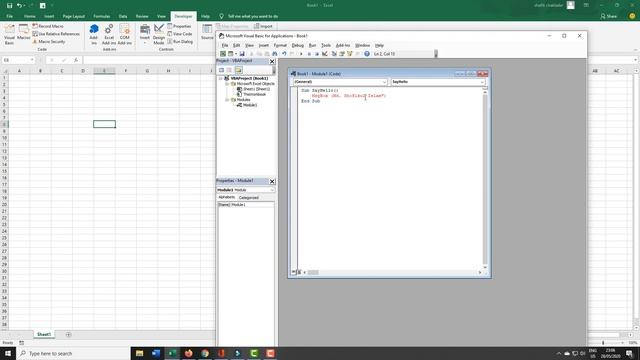This screenshot has width=640, height=360.
Task: Switch to the Formulas tab
Action: click(x=102, y=16)
